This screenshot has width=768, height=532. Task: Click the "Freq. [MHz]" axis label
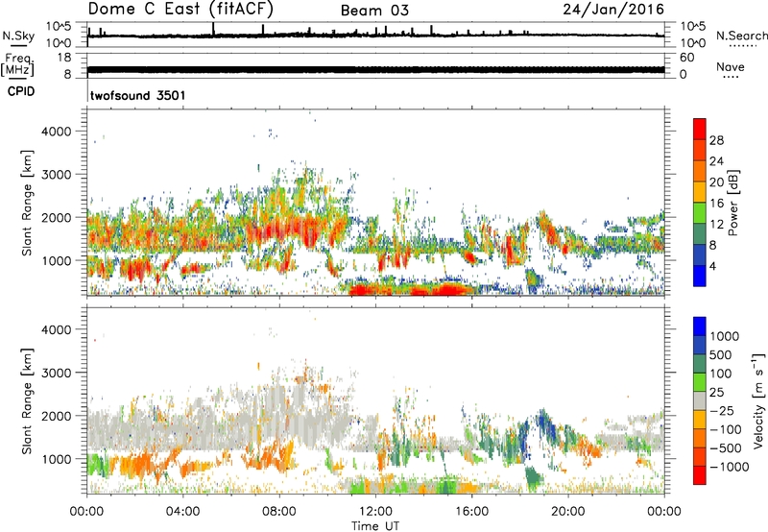click(18, 65)
